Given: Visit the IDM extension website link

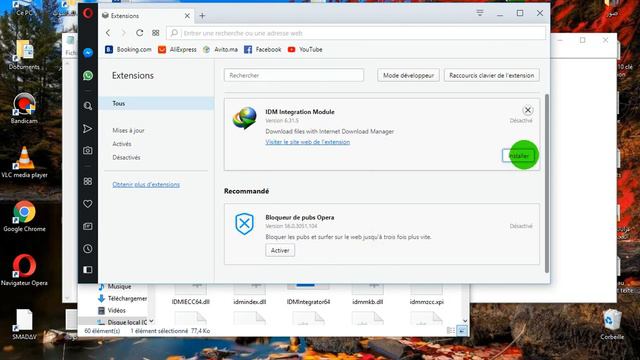Looking at the screenshot, I should pos(307,142).
